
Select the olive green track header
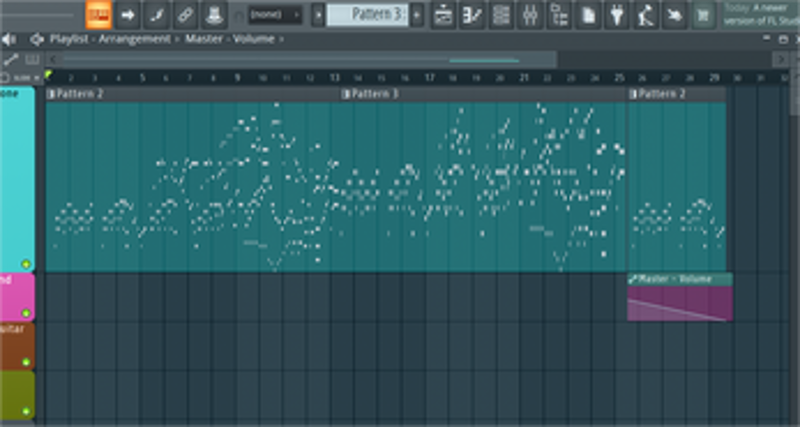click(17, 395)
